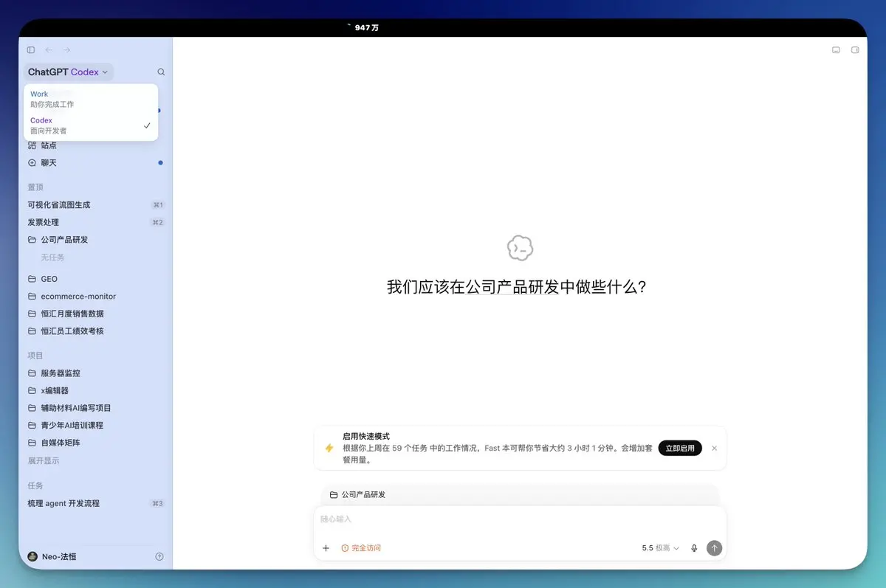The height and width of the screenshot is (588, 886).
Task: Expand the 展开显示 project list
Action: (x=44, y=461)
